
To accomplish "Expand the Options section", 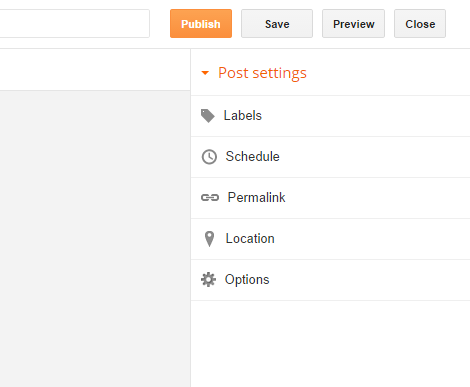I will pyautogui.click(x=330, y=280).
